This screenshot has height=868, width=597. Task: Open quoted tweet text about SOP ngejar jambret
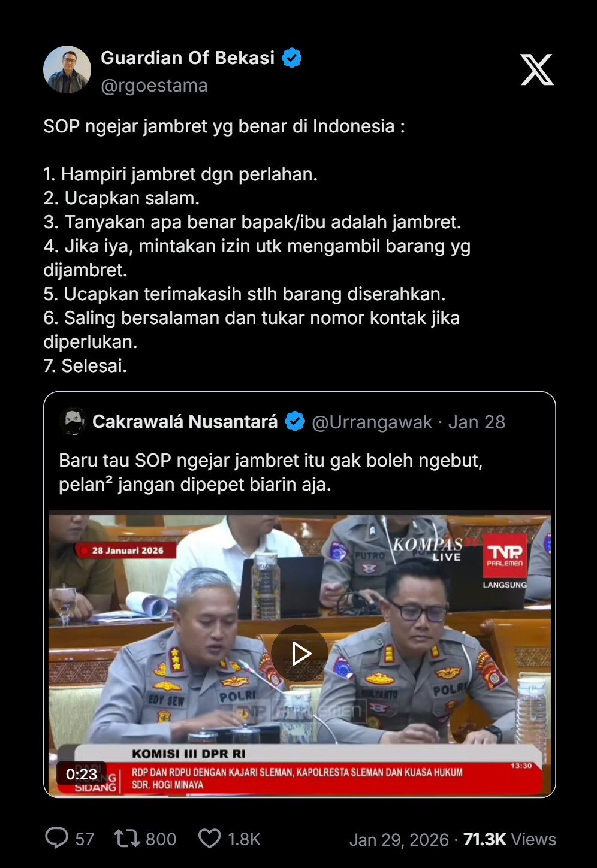[x=271, y=472]
